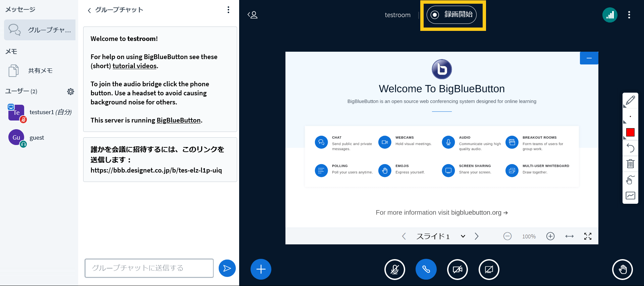Zoom in the slide with plus
Screen dimensions: 644x286
[550, 236]
